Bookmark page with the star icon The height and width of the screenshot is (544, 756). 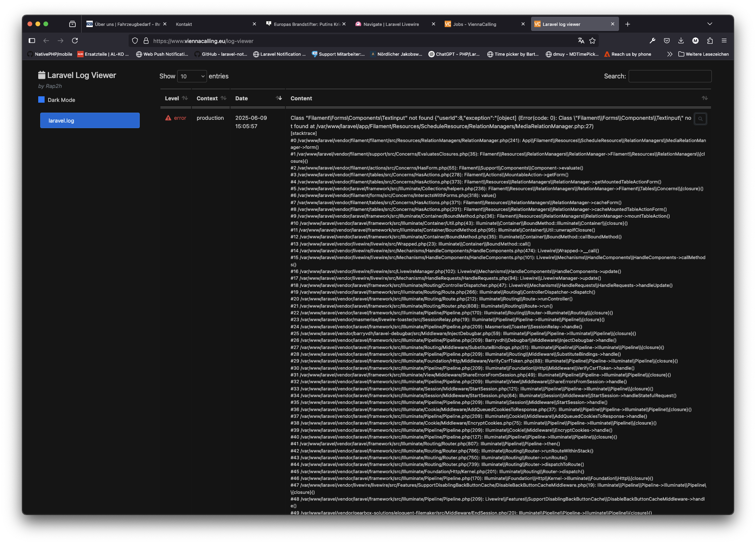(x=592, y=41)
